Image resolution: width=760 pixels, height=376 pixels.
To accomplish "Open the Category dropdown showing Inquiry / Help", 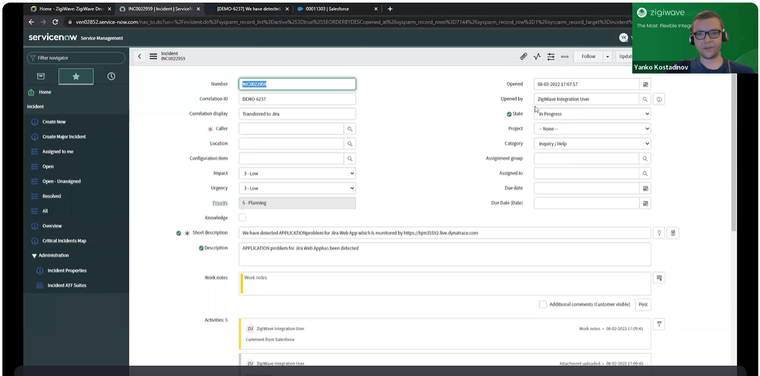I will (592, 144).
